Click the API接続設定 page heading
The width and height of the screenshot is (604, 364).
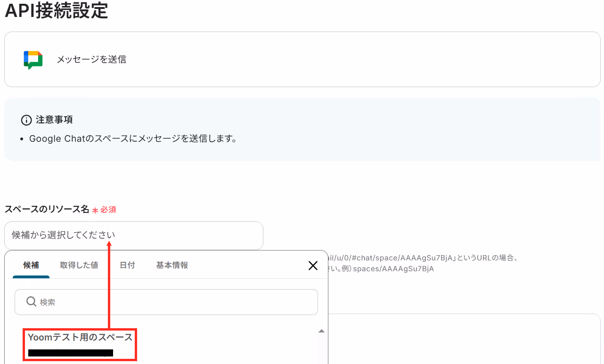click(57, 10)
